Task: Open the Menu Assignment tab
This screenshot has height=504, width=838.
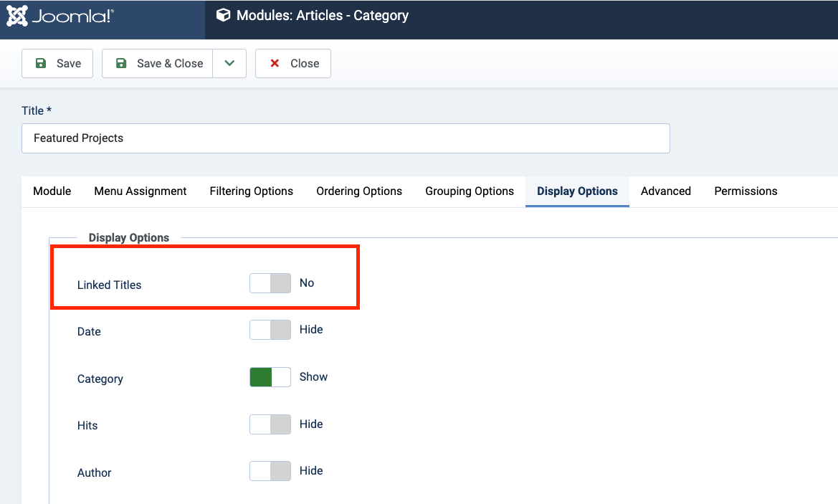Action: coord(141,191)
